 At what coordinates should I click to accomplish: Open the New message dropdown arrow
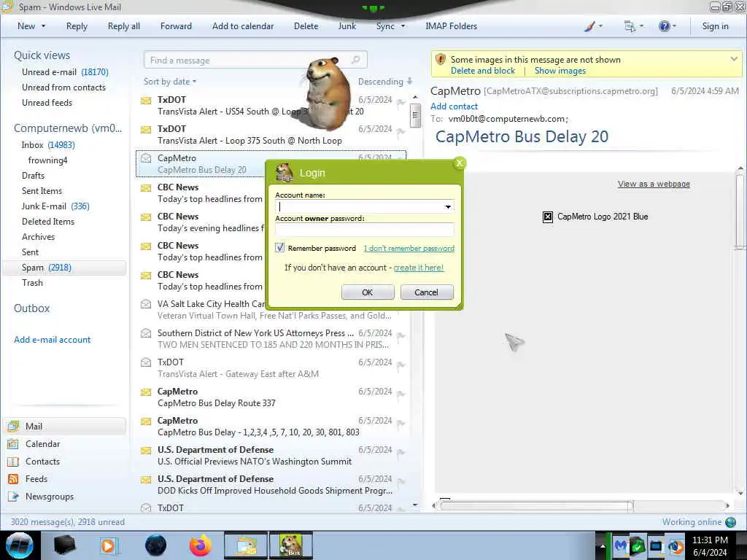(x=43, y=26)
